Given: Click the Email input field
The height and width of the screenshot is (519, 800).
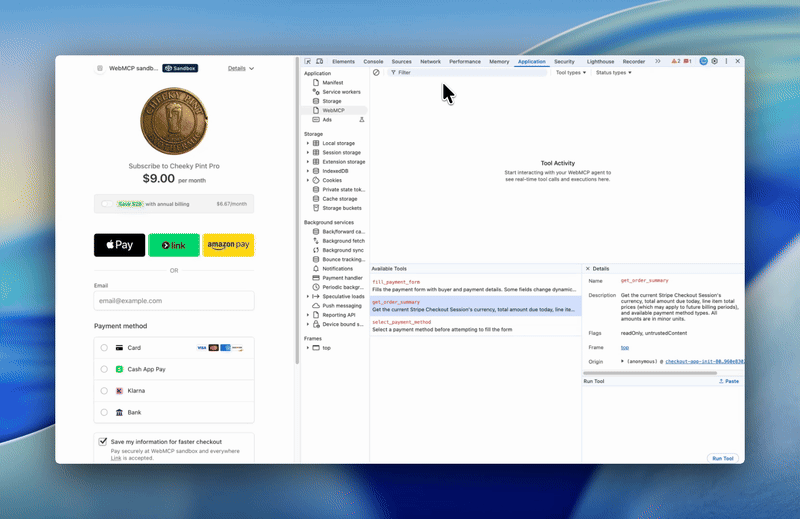Looking at the screenshot, I should [x=174, y=301].
